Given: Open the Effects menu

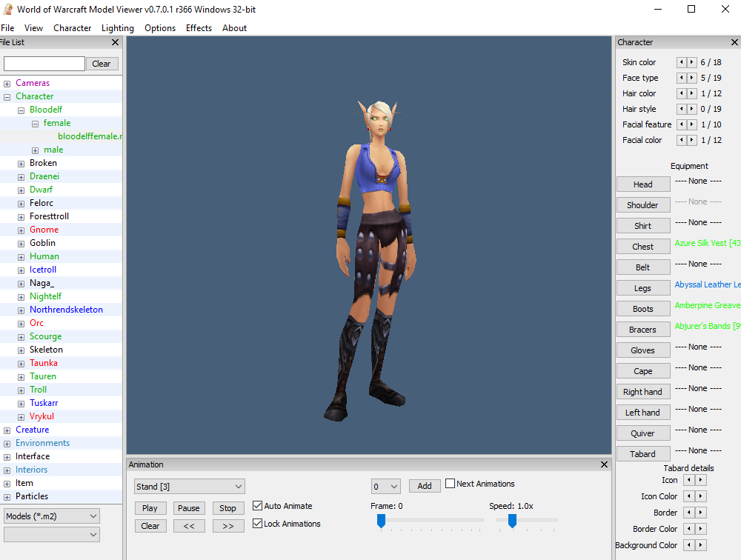Looking at the screenshot, I should coord(199,28).
